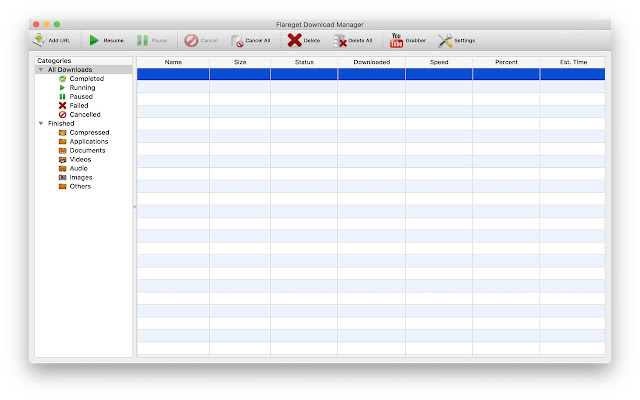
Task: Click the Cancel prohibited-sign icon
Action: pos(191,40)
